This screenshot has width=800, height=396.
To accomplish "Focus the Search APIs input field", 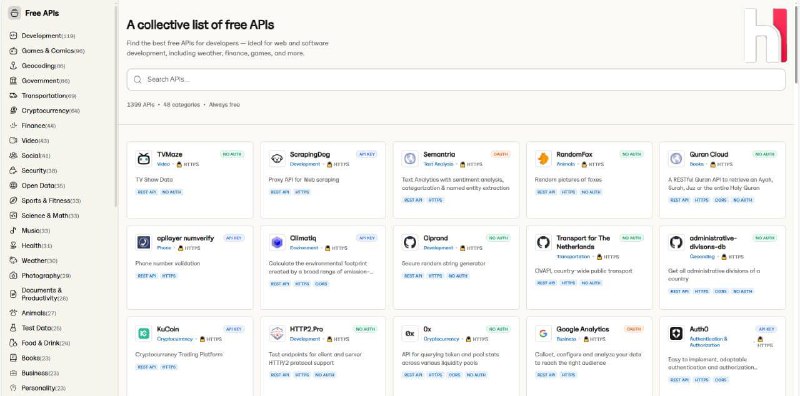I will click(456, 80).
